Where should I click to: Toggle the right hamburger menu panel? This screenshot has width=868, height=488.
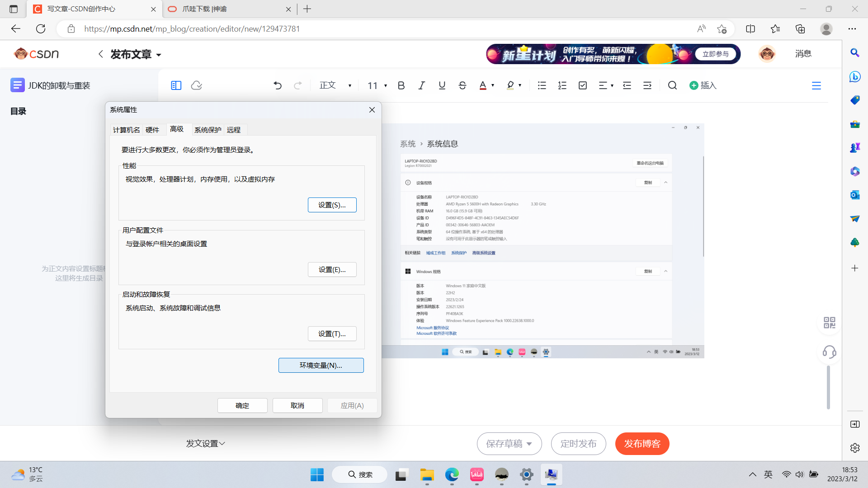tap(816, 85)
